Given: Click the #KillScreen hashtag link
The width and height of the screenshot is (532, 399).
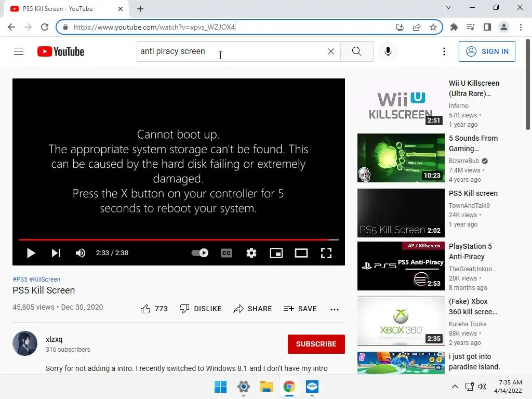Looking at the screenshot, I should point(45,279).
